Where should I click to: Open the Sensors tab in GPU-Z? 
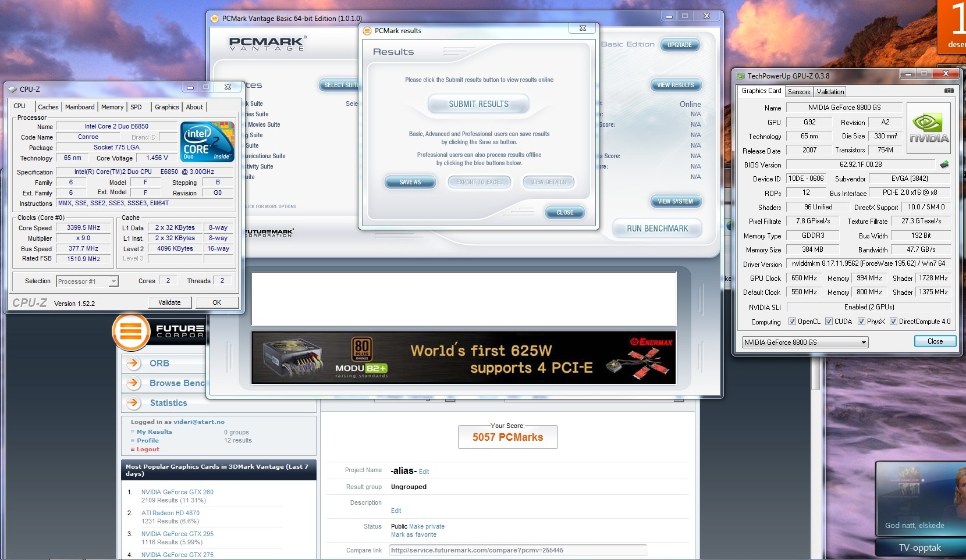coord(799,92)
